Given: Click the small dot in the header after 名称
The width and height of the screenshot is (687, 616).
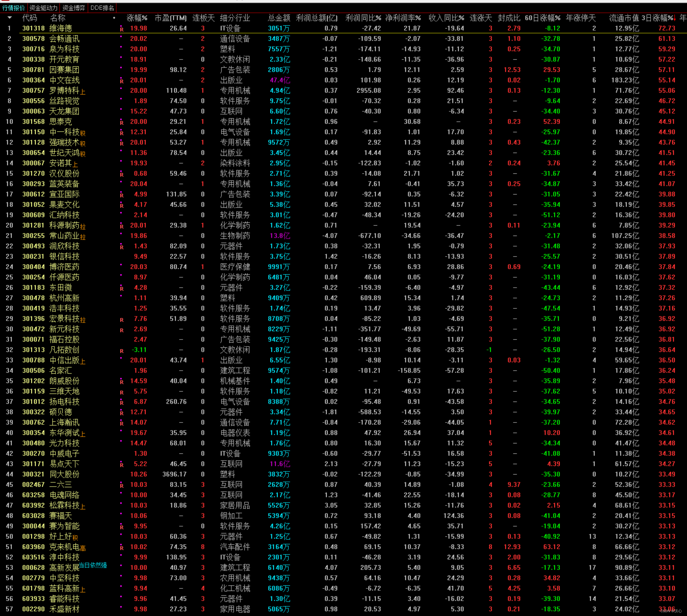Looking at the screenshot, I should click(114, 18).
